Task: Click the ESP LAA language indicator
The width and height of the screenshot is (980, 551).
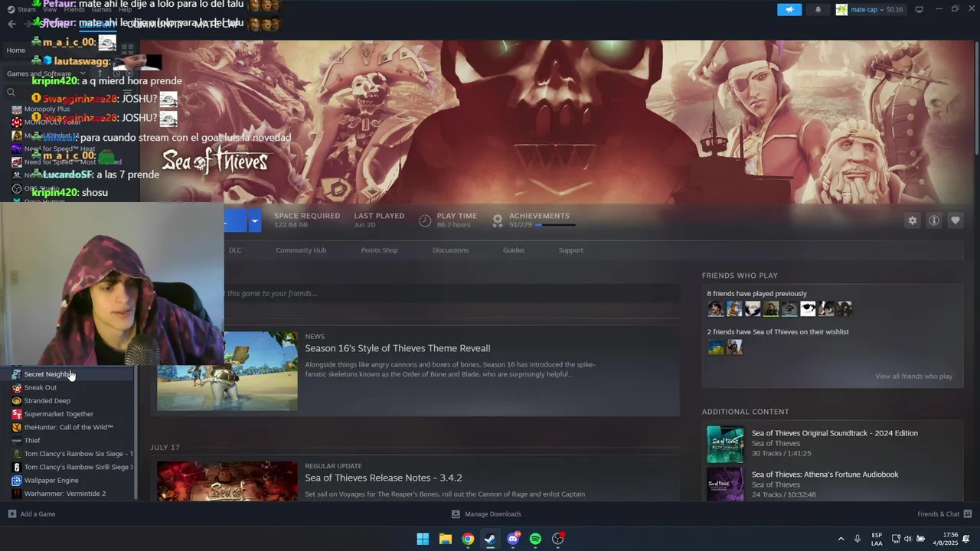Action: click(x=877, y=539)
